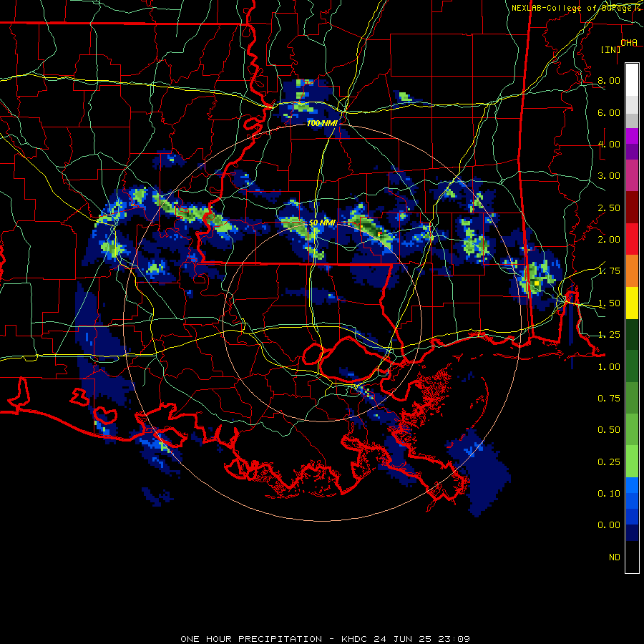This screenshot has width=644, height=644.
Task: Click the 8.00 legend value
Action: point(609,80)
